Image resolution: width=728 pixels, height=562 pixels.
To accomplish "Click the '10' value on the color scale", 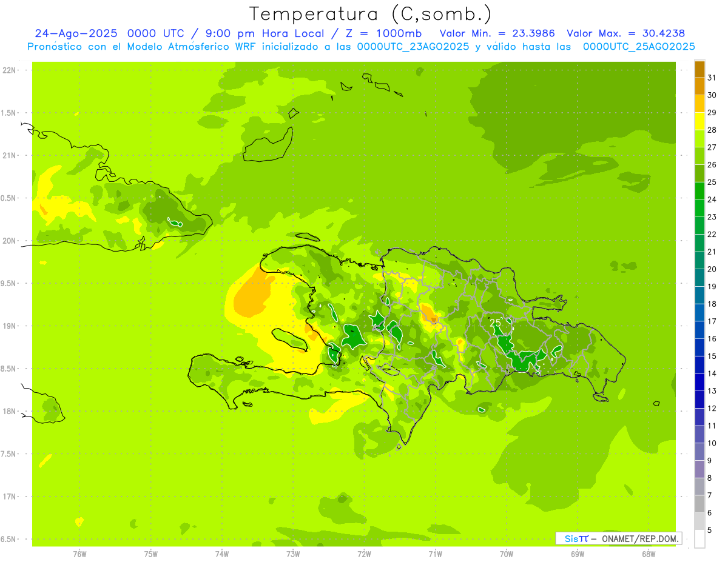I will 712,443.
